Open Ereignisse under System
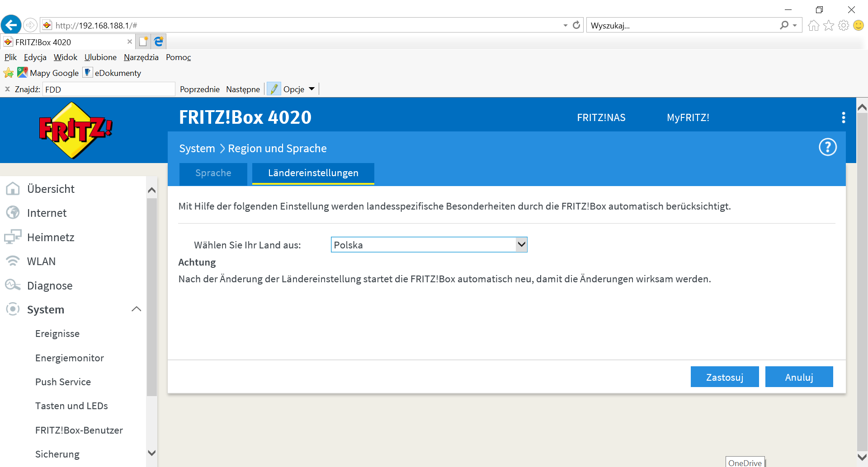868x467 pixels. 57,334
